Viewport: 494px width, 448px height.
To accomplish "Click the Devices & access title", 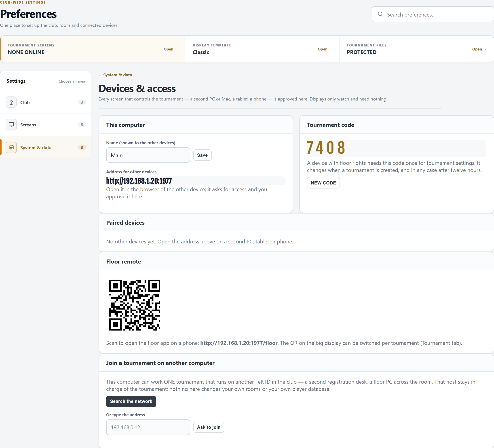I will (x=137, y=88).
